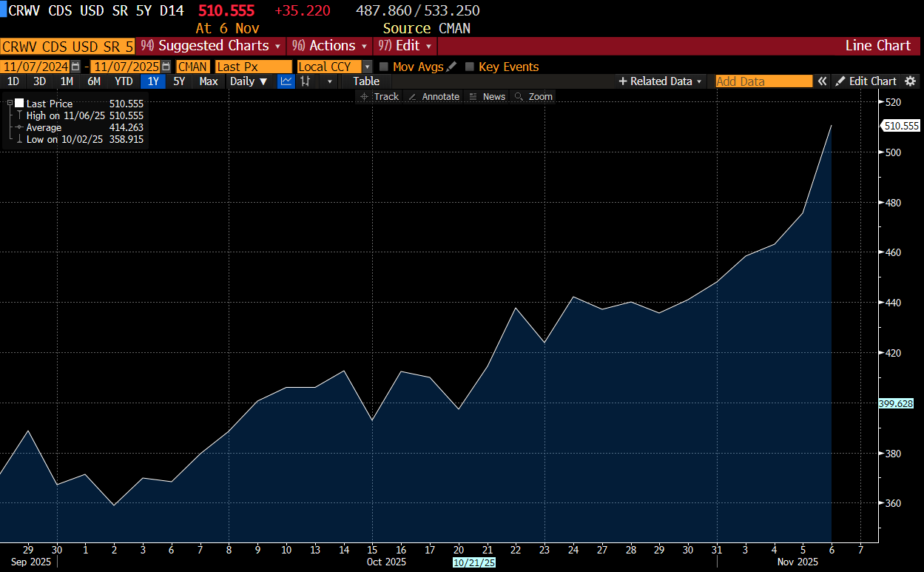Open chart settings gear icon

click(910, 81)
